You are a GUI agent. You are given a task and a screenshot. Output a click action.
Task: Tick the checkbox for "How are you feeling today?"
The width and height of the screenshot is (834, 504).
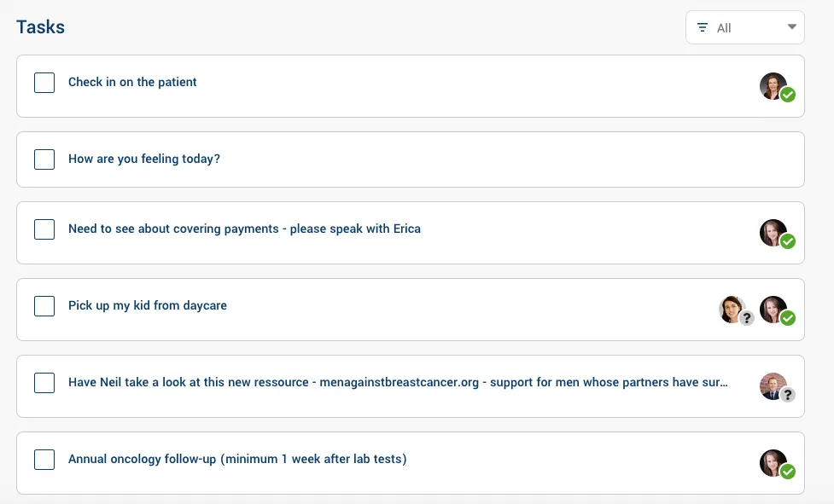(44, 159)
